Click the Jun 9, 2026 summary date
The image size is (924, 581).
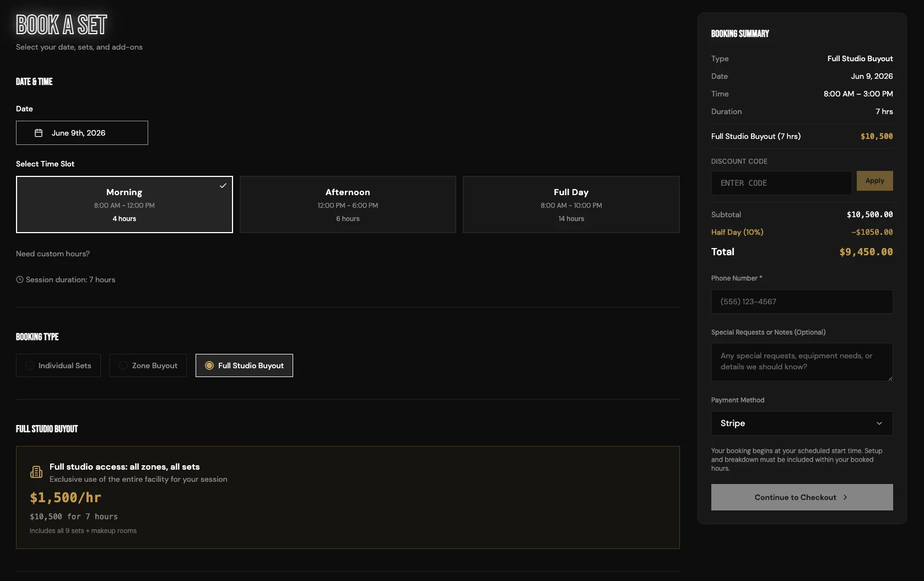[872, 76]
